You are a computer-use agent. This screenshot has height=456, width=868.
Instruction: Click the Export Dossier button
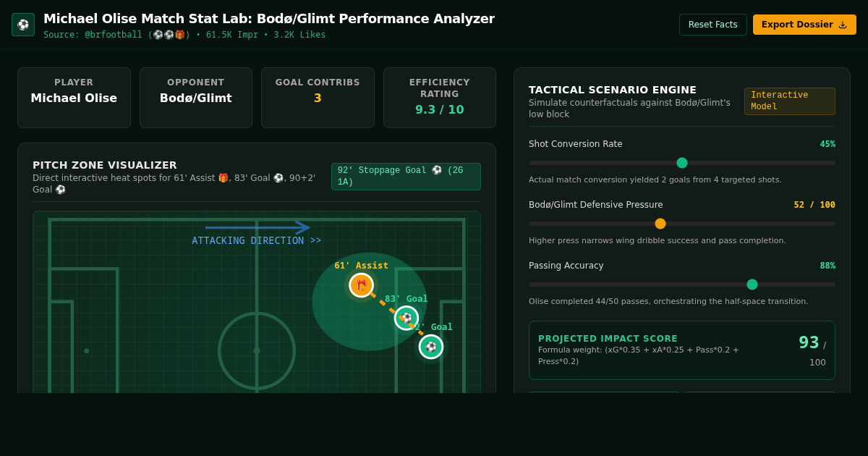coord(804,25)
